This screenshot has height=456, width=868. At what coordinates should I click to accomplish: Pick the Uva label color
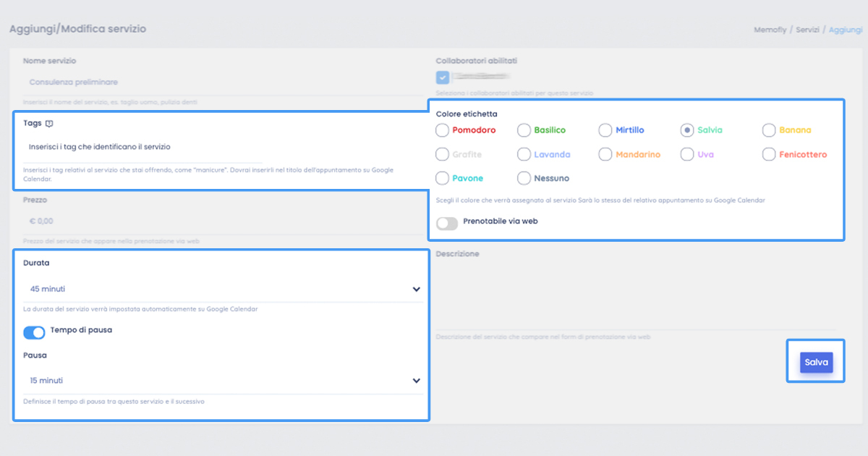coord(687,154)
